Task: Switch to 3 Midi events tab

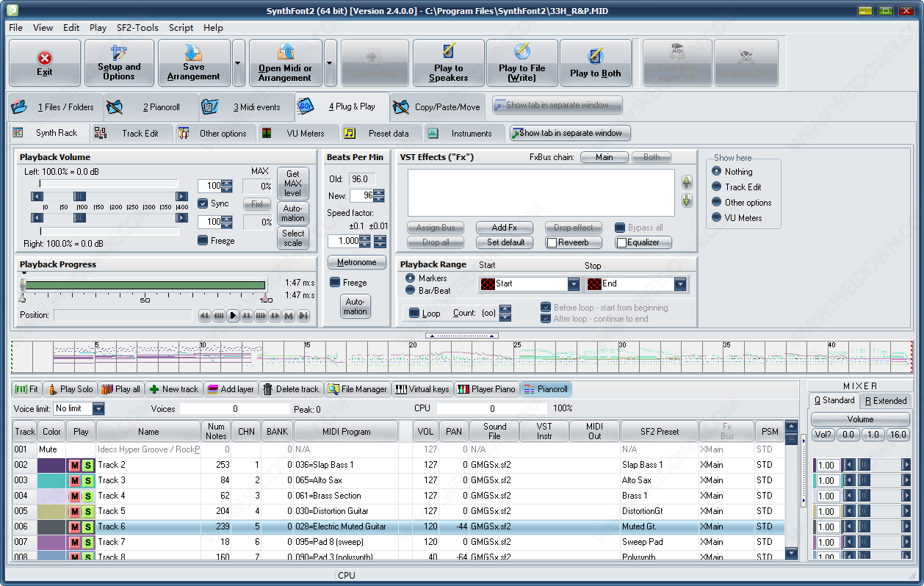Action: click(246, 106)
